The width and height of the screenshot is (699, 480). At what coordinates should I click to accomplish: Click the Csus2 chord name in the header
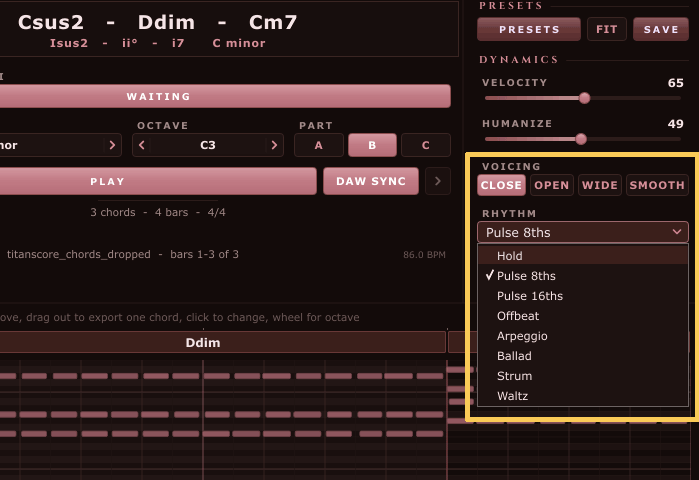(51, 22)
